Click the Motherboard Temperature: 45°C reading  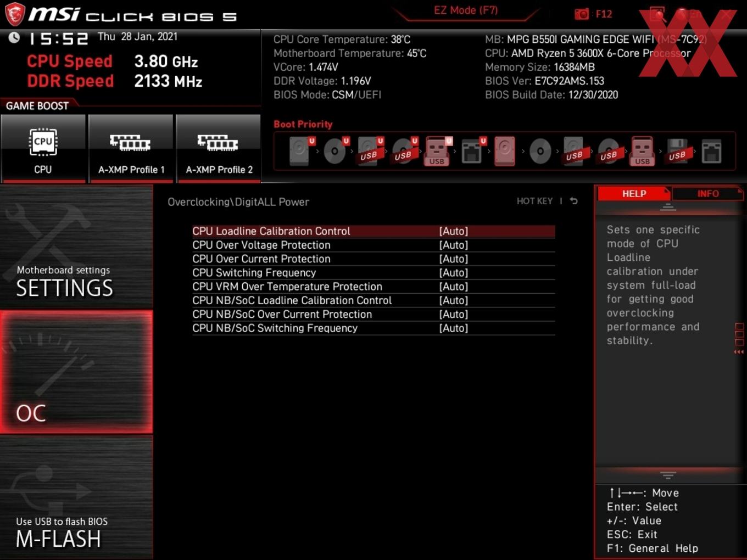coord(350,53)
